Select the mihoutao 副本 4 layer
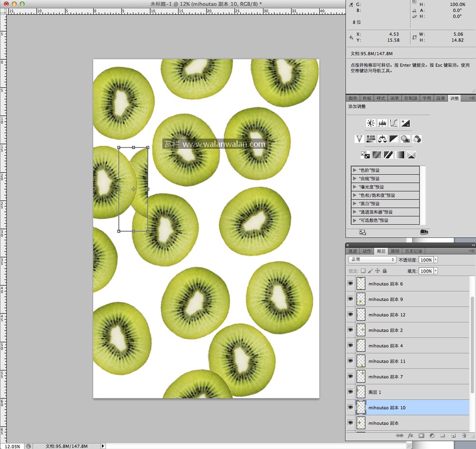Image resolution: width=476 pixels, height=449 pixels. 385,346
